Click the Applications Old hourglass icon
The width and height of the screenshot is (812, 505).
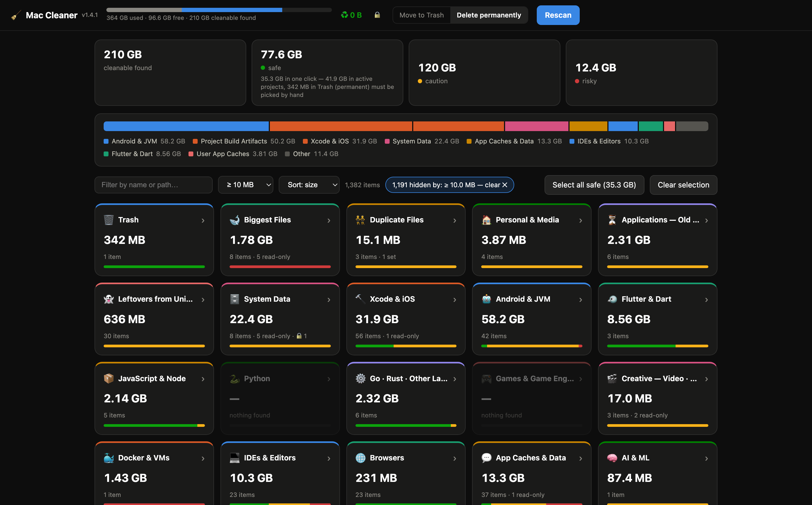(612, 220)
